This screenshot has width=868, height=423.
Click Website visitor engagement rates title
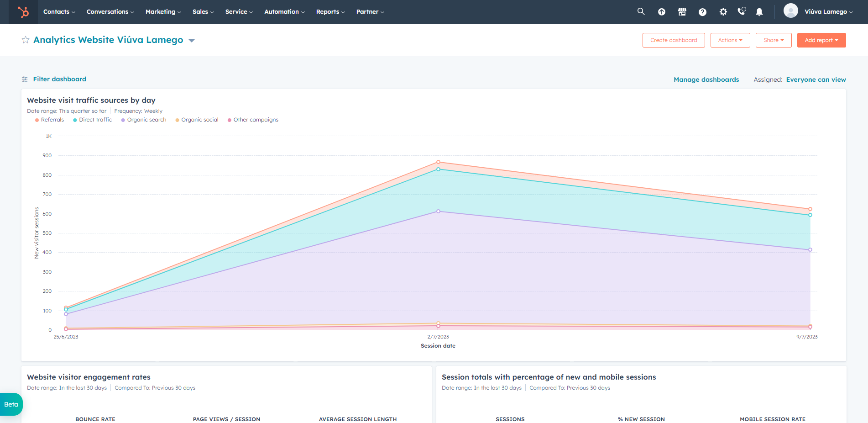click(89, 377)
